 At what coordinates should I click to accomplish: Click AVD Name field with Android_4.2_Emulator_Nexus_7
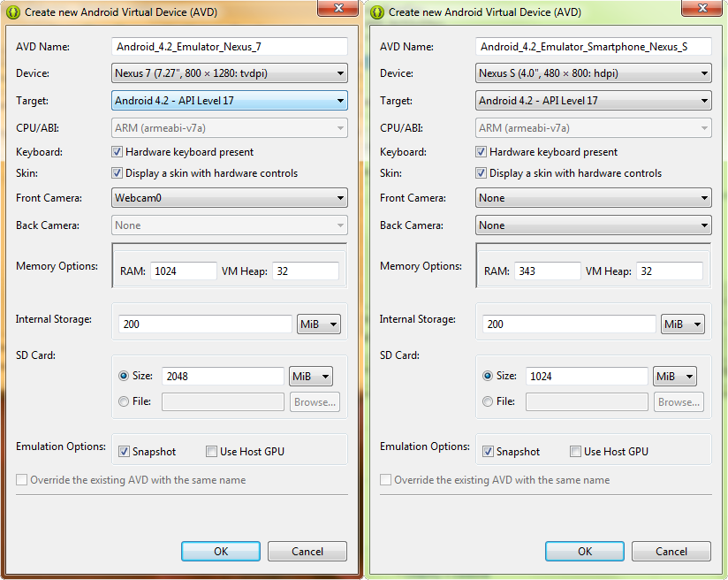pos(230,47)
